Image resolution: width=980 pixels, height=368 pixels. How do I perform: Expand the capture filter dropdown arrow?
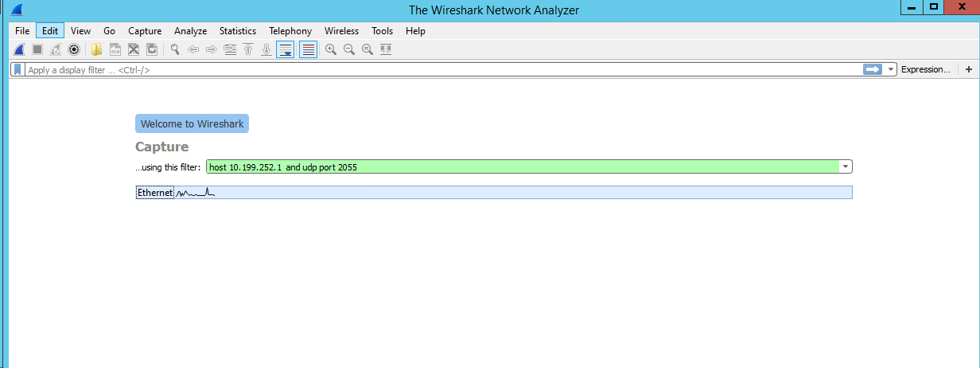coord(846,167)
